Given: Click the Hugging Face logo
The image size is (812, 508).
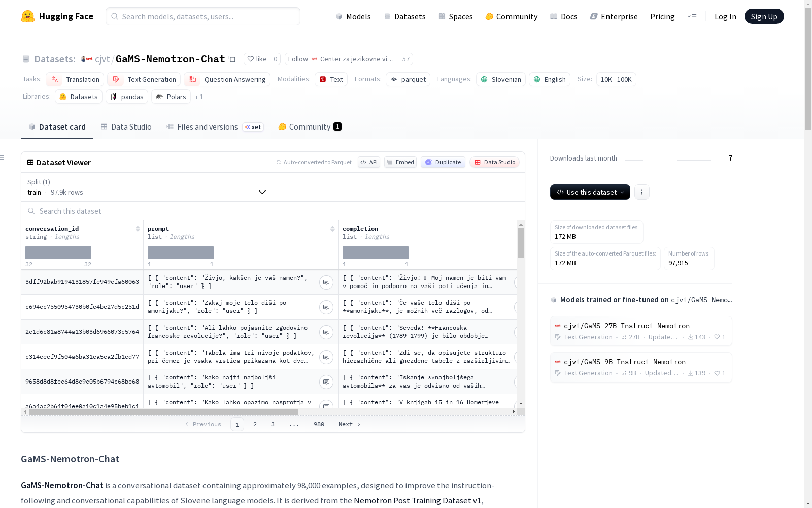Looking at the screenshot, I should [57, 16].
